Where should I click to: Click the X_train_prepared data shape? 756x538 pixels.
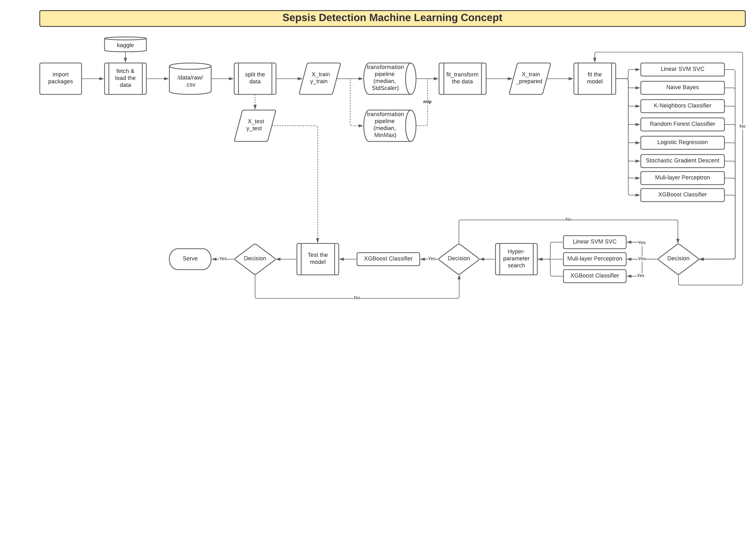[530, 78]
